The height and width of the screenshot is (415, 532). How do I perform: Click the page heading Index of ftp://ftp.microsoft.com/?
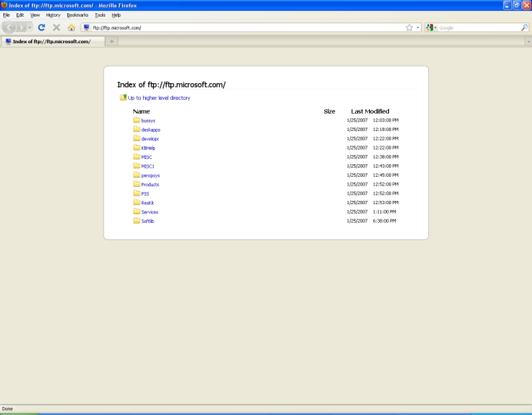(x=172, y=85)
